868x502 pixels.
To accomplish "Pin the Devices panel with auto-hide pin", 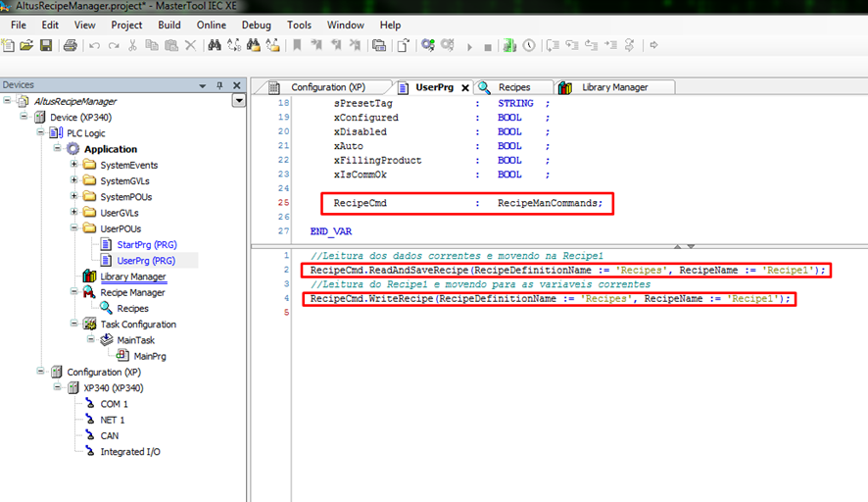I will (219, 85).
